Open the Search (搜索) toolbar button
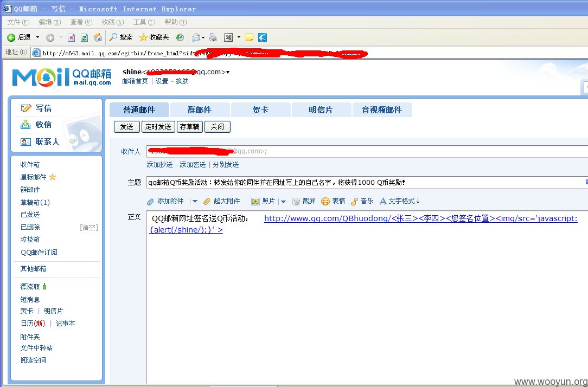The width and height of the screenshot is (588, 387). coord(121,37)
